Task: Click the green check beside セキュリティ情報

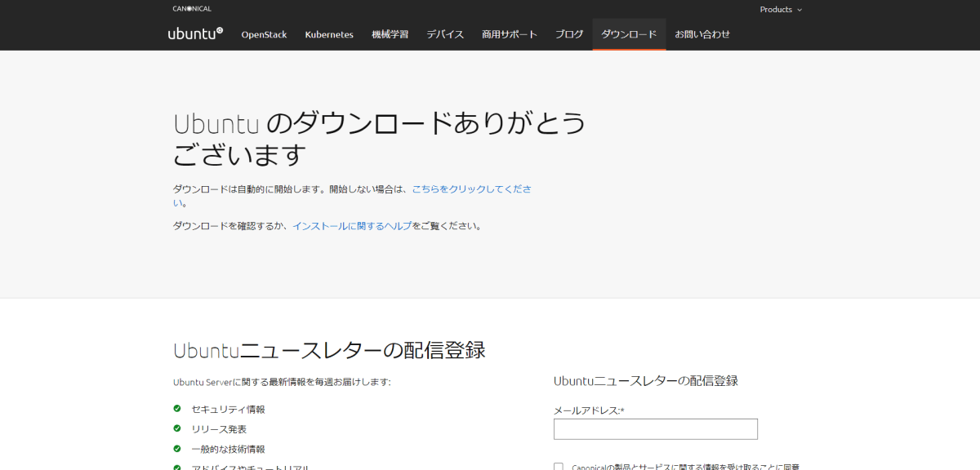Action: (x=177, y=409)
